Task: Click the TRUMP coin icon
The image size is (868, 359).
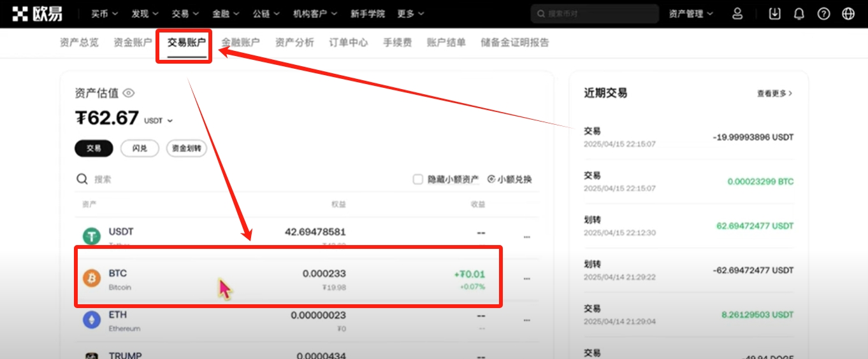Action: pos(92,355)
